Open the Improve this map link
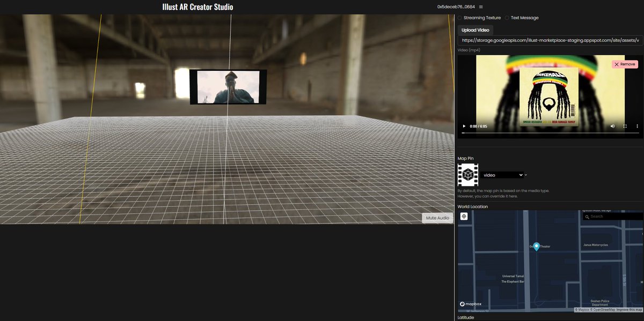 [x=628, y=310]
